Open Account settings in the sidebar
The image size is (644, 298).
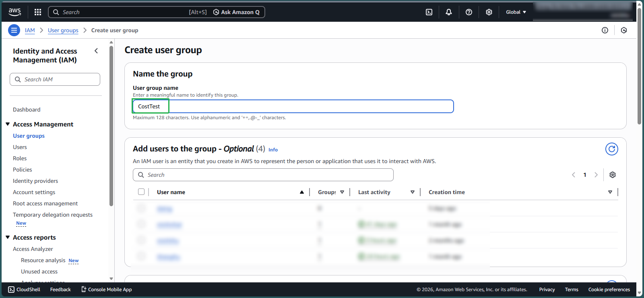point(34,192)
